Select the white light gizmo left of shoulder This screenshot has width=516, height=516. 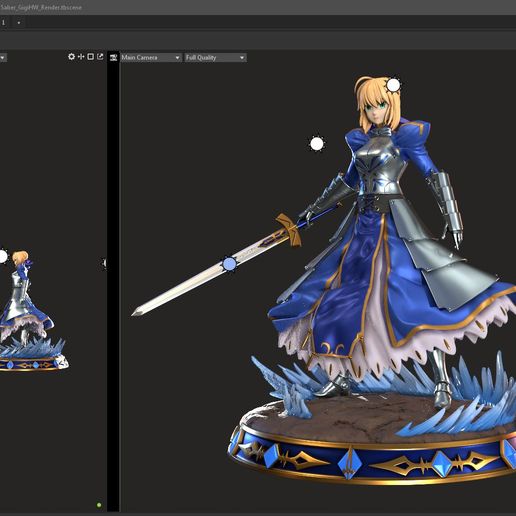click(x=317, y=144)
